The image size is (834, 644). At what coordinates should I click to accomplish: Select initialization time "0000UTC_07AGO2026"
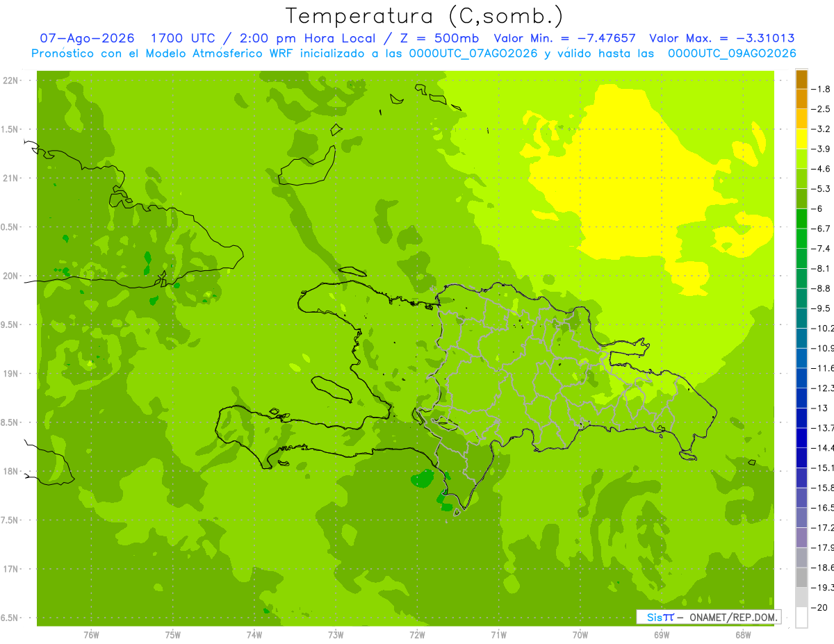[473, 53]
